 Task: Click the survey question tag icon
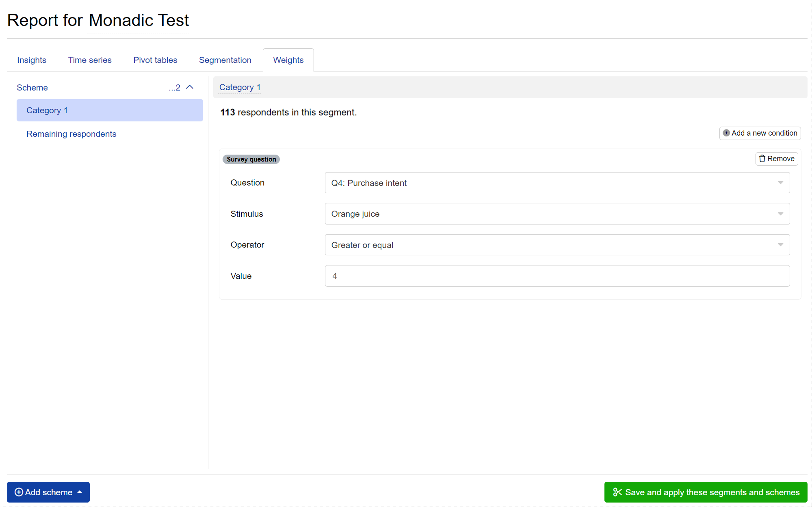point(251,159)
